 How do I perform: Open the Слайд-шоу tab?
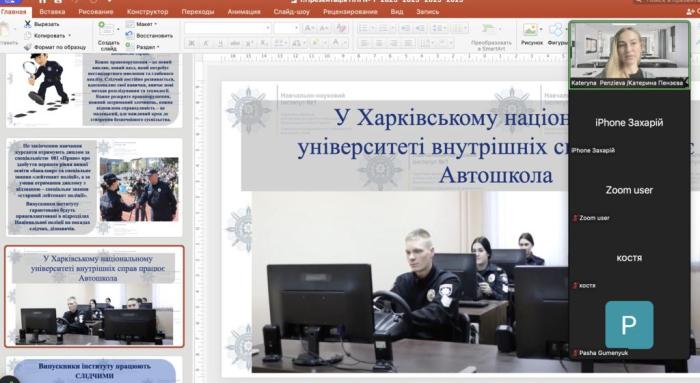292,12
